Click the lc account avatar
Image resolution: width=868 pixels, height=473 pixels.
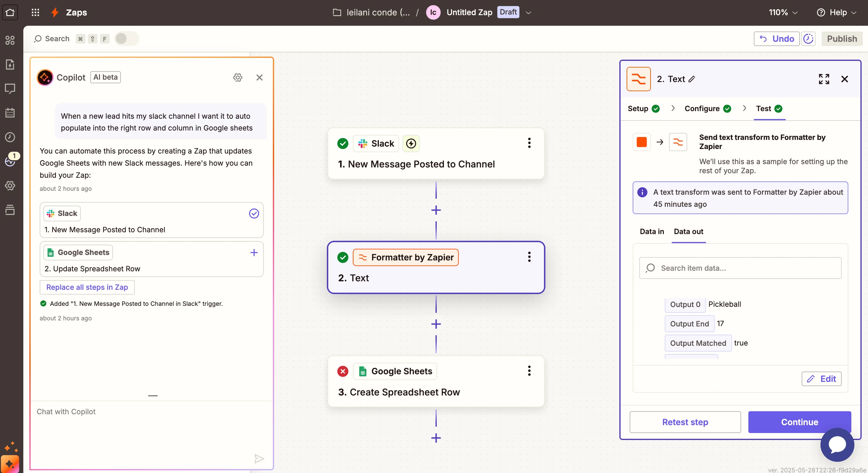(433, 12)
